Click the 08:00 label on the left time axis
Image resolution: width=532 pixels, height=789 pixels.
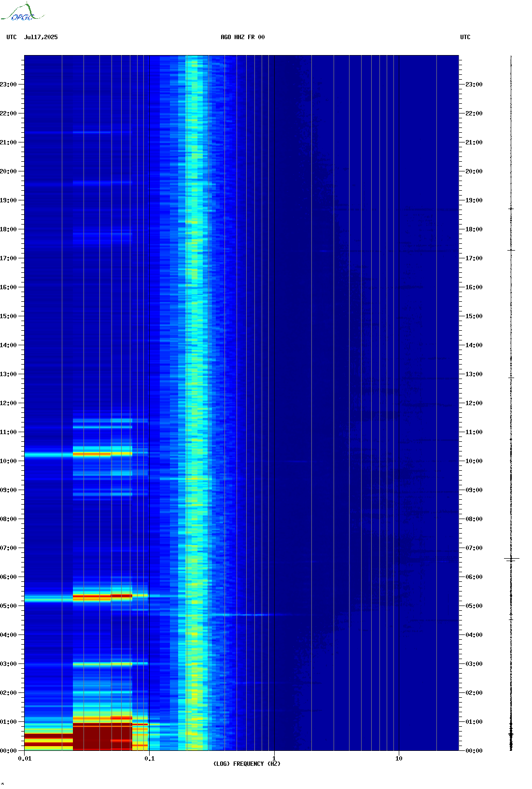8,519
